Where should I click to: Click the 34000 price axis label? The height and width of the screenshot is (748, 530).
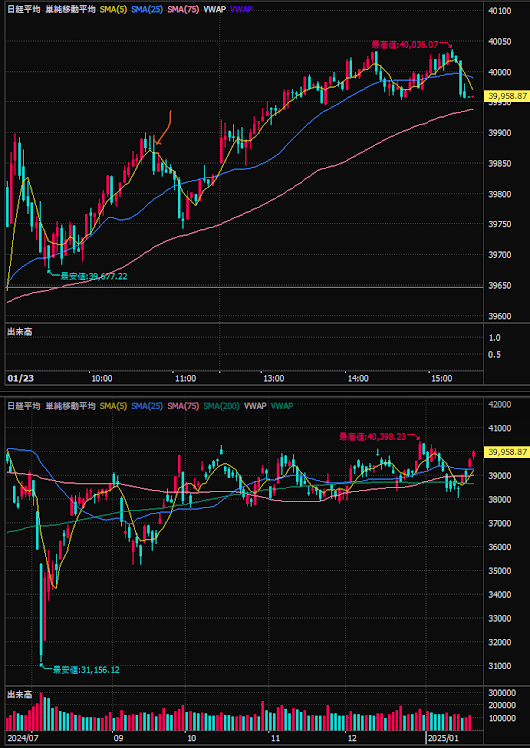(x=500, y=594)
